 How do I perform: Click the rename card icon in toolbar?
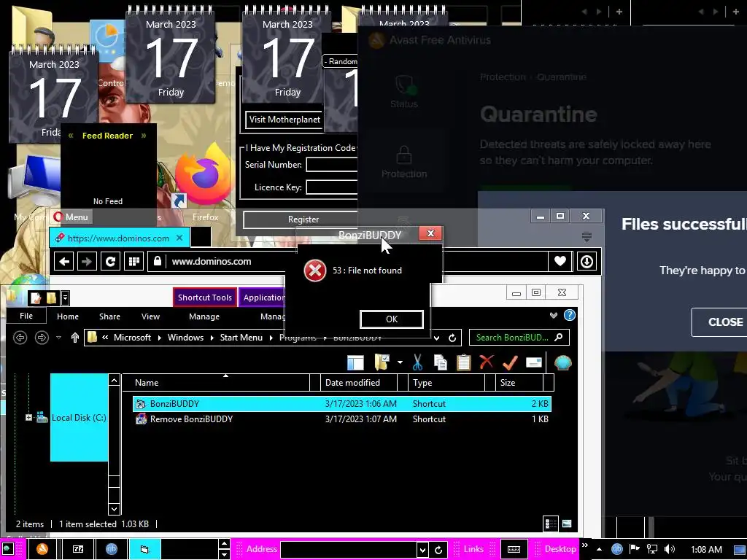click(533, 362)
